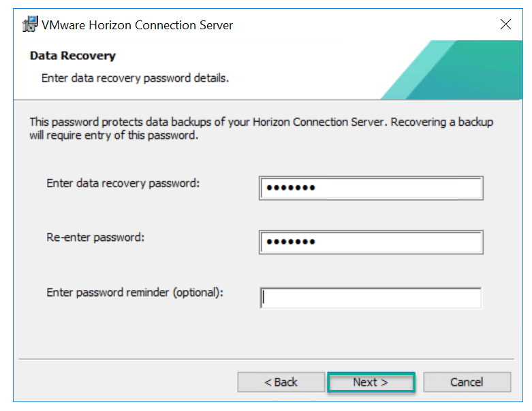The image size is (532, 411).
Task: Close the Horizon Connection Server dialog
Action: click(x=505, y=25)
